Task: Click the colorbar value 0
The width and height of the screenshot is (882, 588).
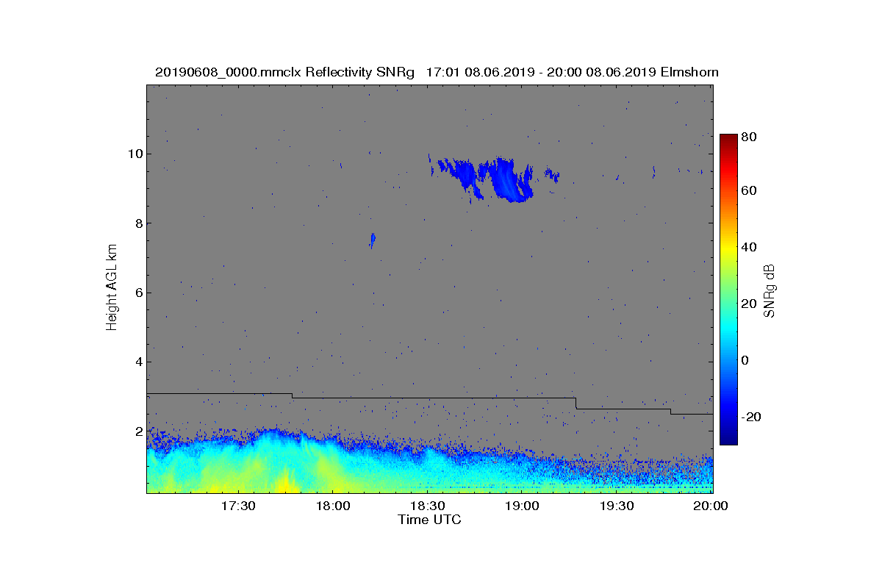Action: click(x=746, y=360)
